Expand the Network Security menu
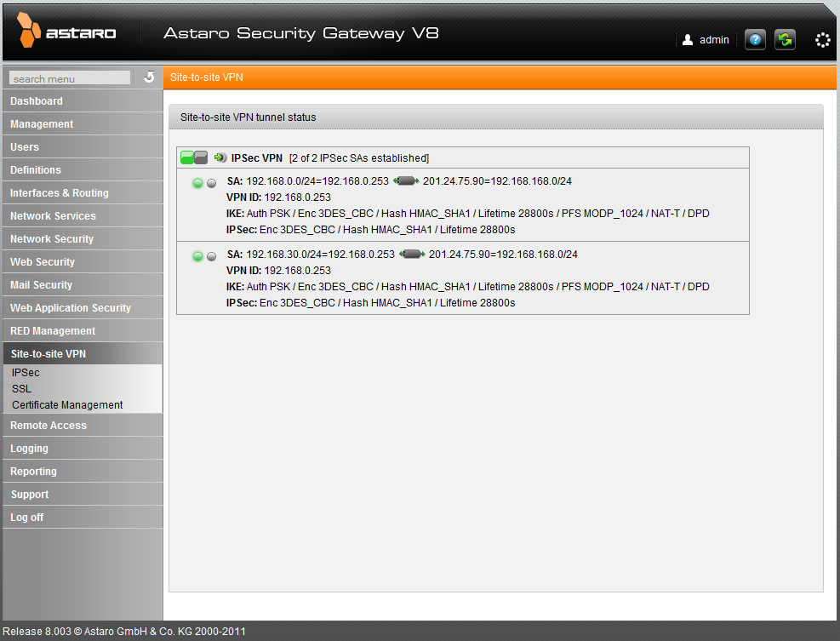The width and height of the screenshot is (840, 641). coord(83,239)
